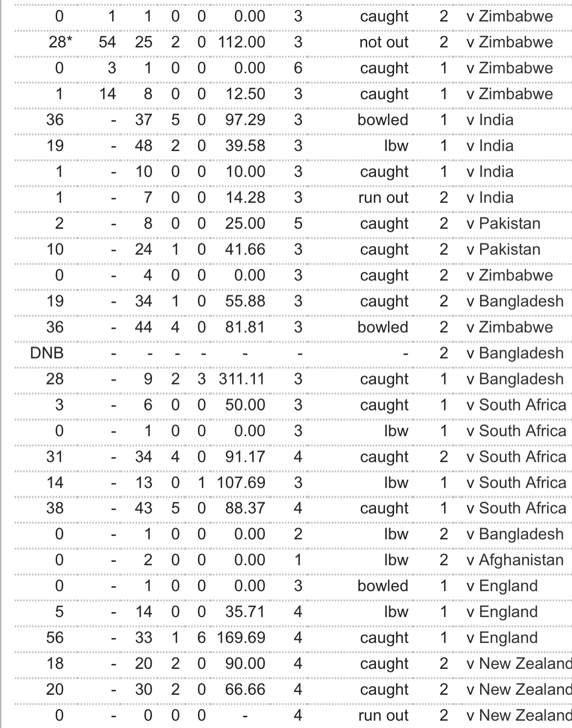Open the v Bangladesh link beside 55.88
572x728 pixels.
[515, 301]
